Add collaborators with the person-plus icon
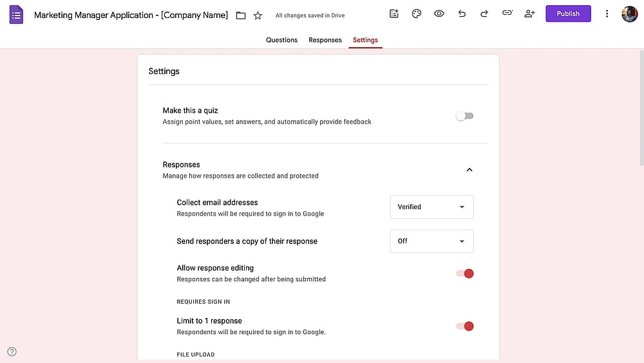Image resolution: width=644 pixels, height=363 pixels. 529,14
